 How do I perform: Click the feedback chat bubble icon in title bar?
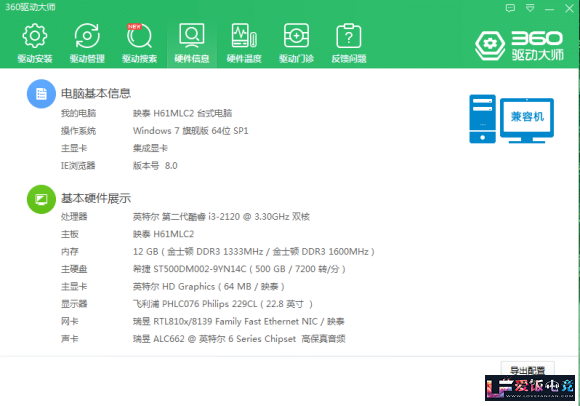click(510, 8)
